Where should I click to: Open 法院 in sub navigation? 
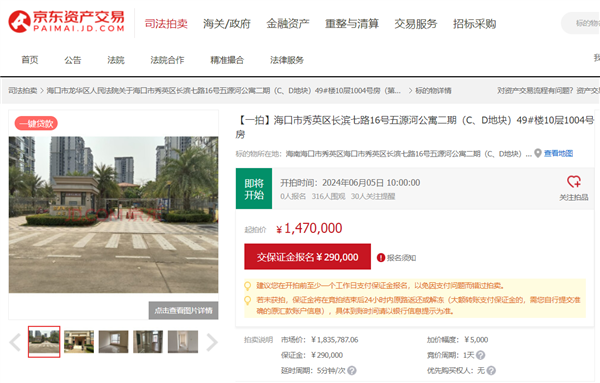[x=116, y=60]
